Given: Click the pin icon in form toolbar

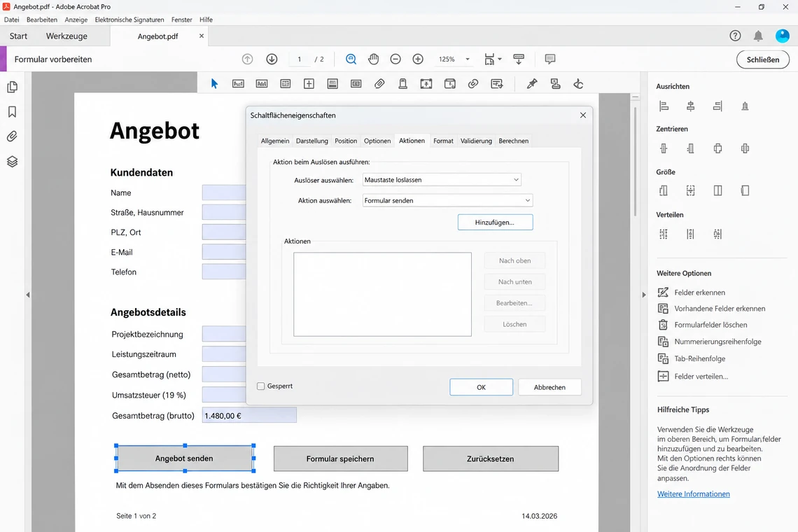Looking at the screenshot, I should (532, 84).
